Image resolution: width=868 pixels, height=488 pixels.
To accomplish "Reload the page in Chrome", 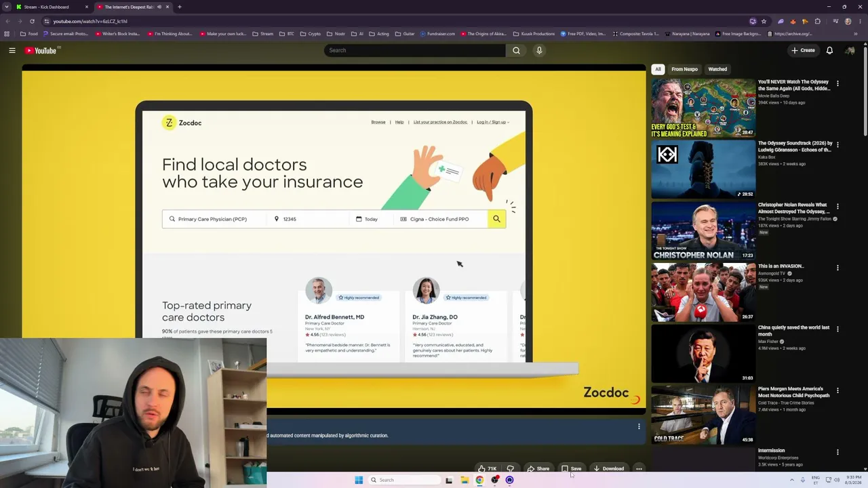I will (x=32, y=21).
